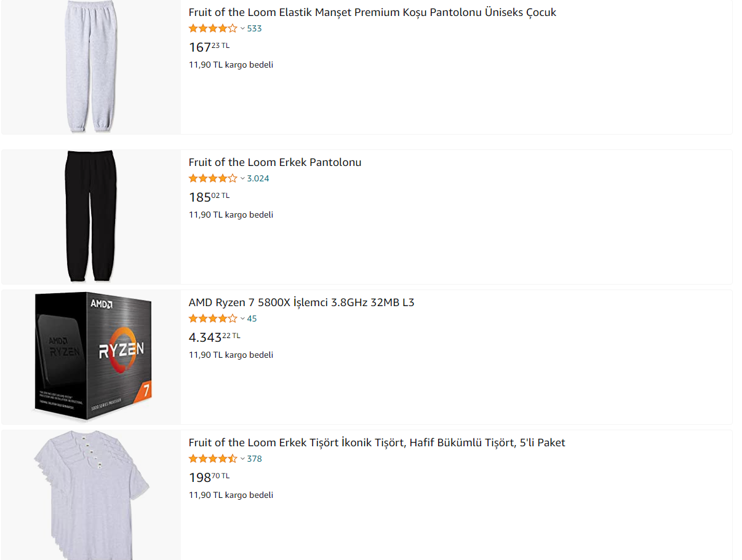Click the 4.343,22 TL price of the Ryzen processor
This screenshot has width=742, height=560.
(214, 337)
